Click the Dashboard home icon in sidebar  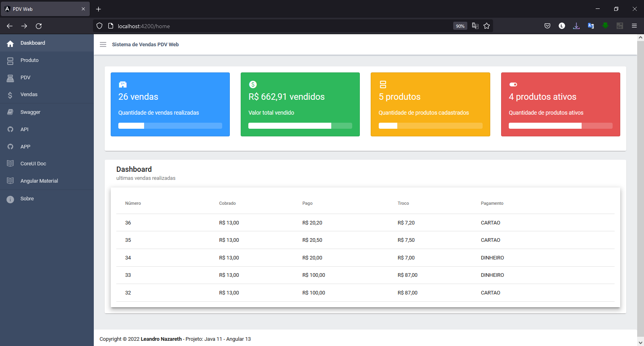click(x=10, y=43)
